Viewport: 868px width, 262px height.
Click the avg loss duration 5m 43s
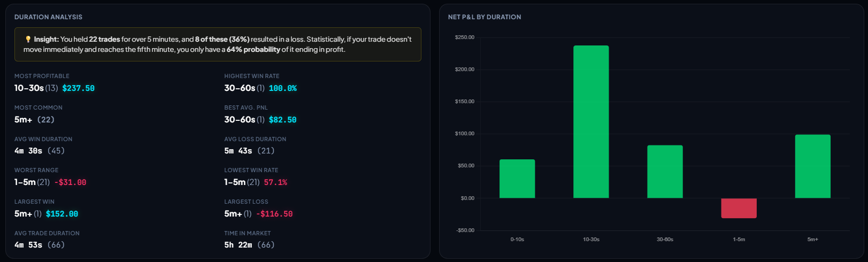[x=238, y=151]
